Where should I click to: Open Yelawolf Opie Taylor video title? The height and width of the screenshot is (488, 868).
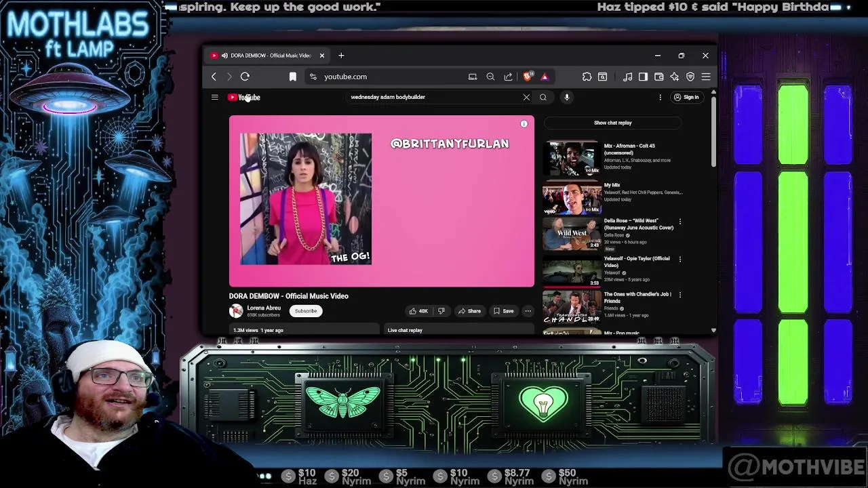click(637, 262)
